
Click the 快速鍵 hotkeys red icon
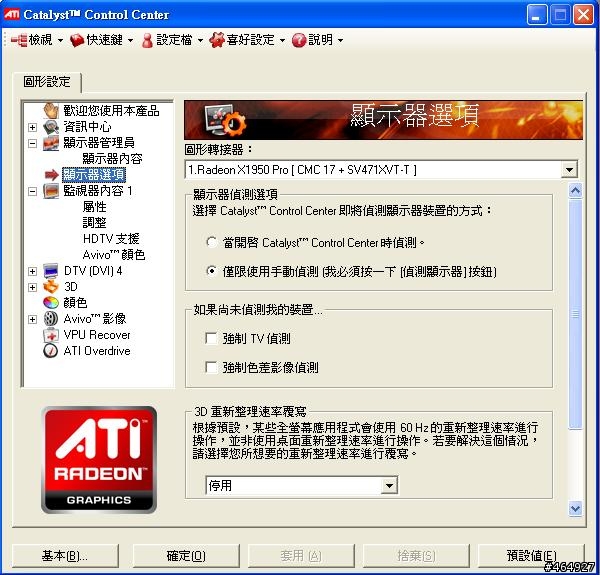[77, 40]
